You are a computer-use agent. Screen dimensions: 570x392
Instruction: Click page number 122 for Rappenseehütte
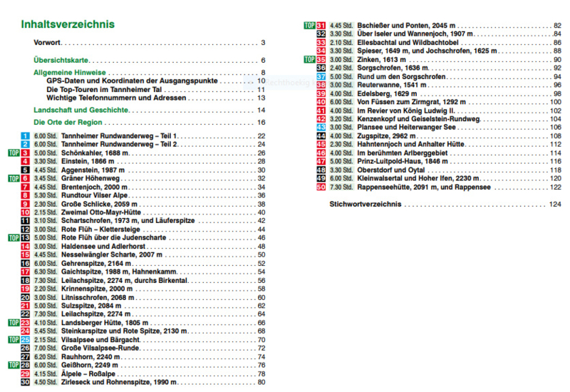tap(556, 187)
